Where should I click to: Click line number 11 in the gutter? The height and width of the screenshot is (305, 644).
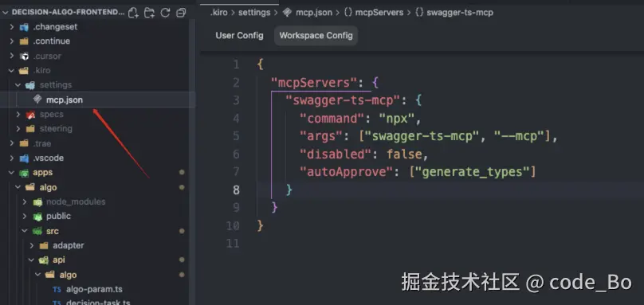(233, 244)
